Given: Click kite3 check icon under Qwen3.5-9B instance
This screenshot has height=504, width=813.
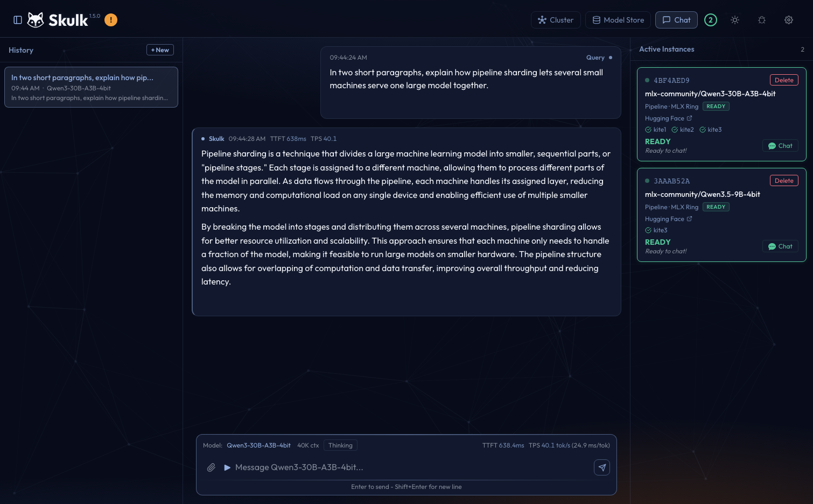Looking at the screenshot, I should click(648, 230).
